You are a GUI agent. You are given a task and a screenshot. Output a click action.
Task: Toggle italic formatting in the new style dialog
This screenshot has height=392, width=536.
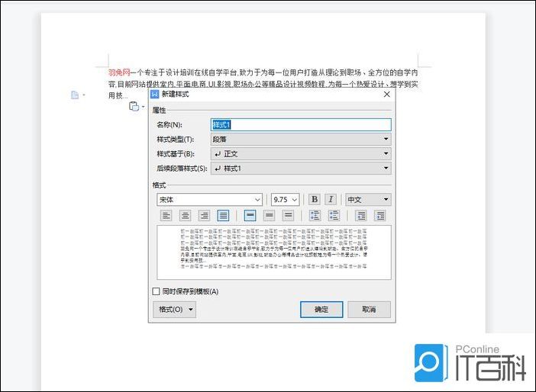(331, 199)
